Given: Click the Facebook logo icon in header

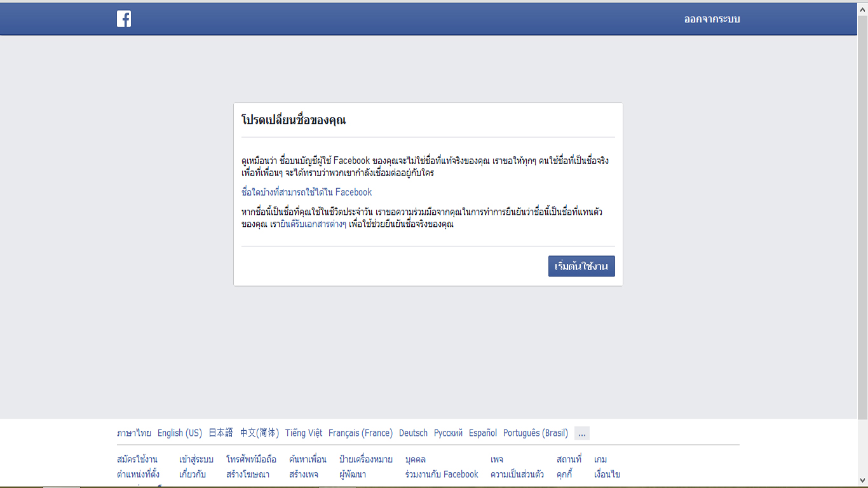Looking at the screenshot, I should pyautogui.click(x=124, y=19).
